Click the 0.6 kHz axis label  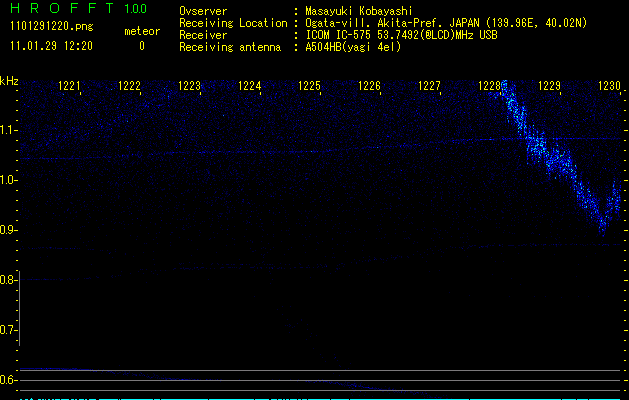click(7, 380)
